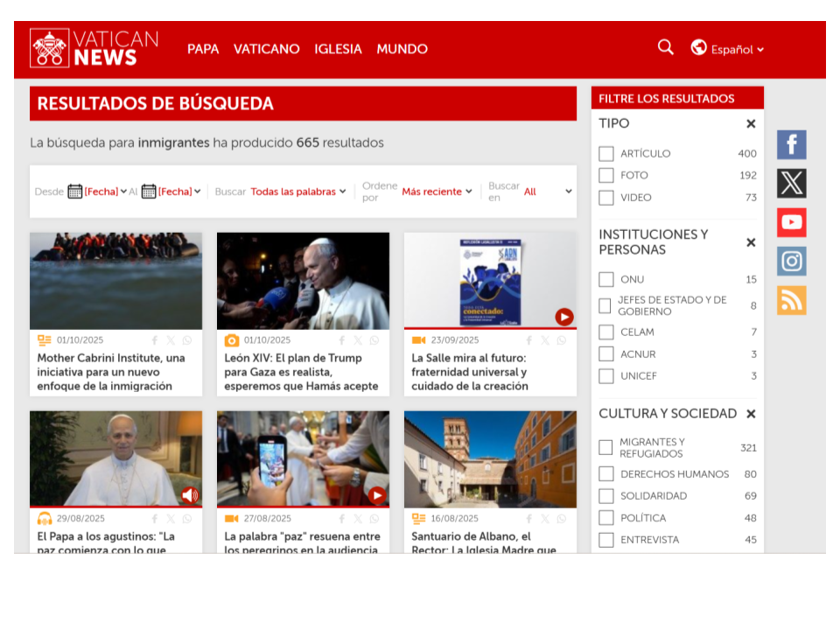Open the X (Twitter) sidebar icon
Viewport: 840px width, 630px height.
[791, 184]
